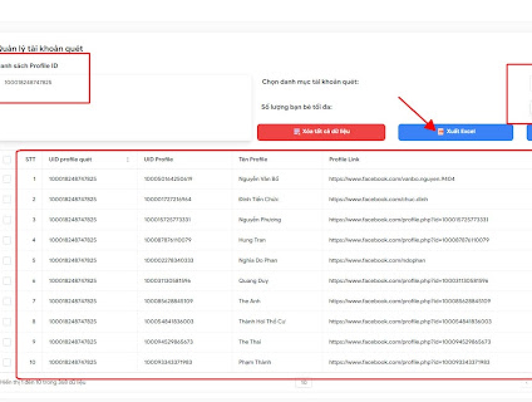Image resolution: width=532 pixels, height=402 pixels.
Task: Toggle the select-all checkbox in table header
Action: coord(7,160)
